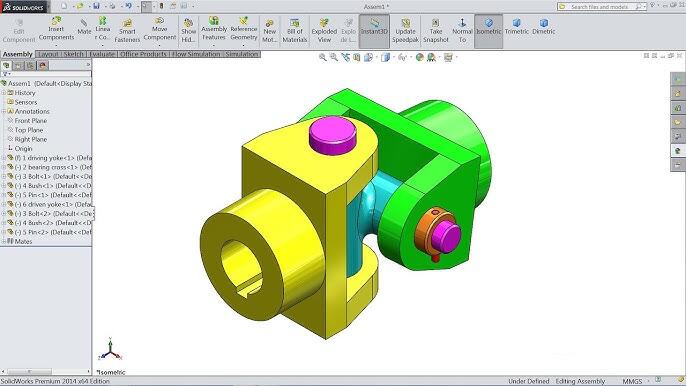
Task: Click the Search files and models field
Action: pyautogui.click(x=602, y=7)
